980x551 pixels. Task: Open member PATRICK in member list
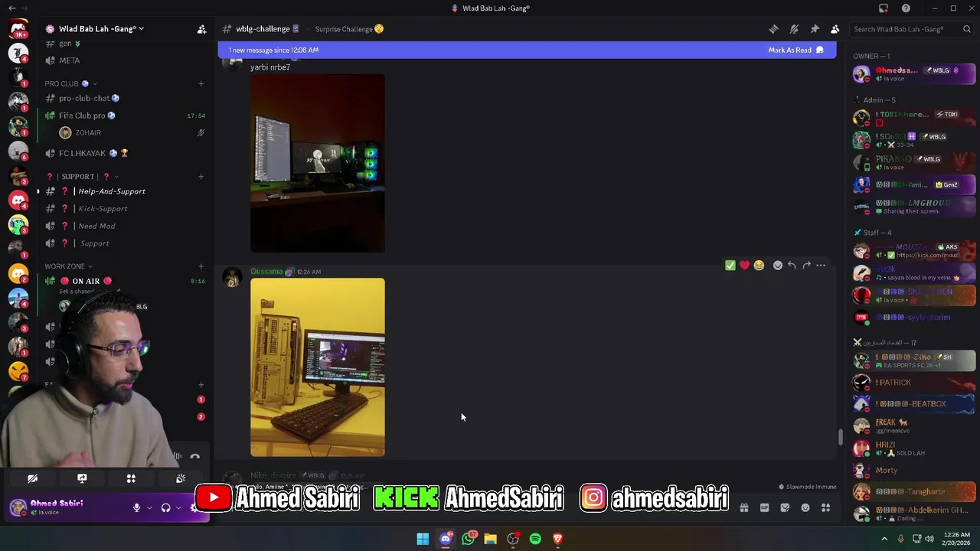coord(915,383)
